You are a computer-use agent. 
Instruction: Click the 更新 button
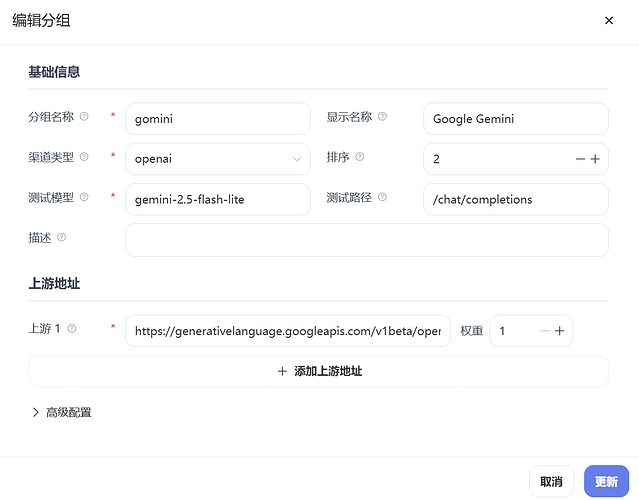click(x=606, y=482)
